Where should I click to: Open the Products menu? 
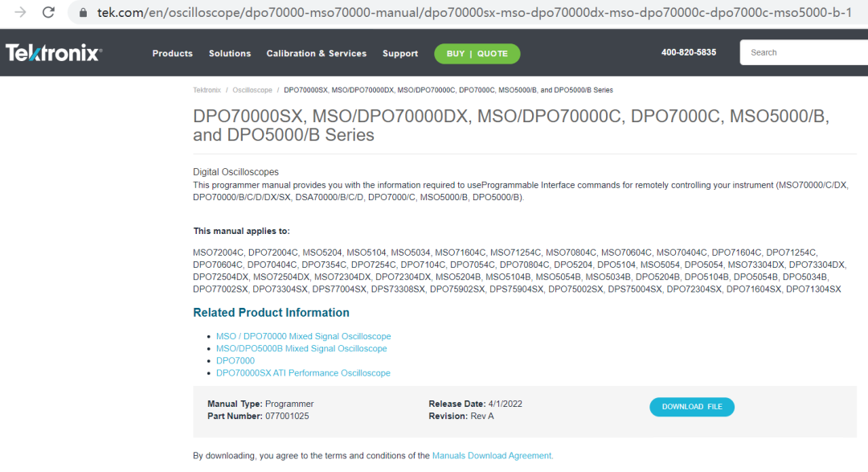(x=172, y=53)
